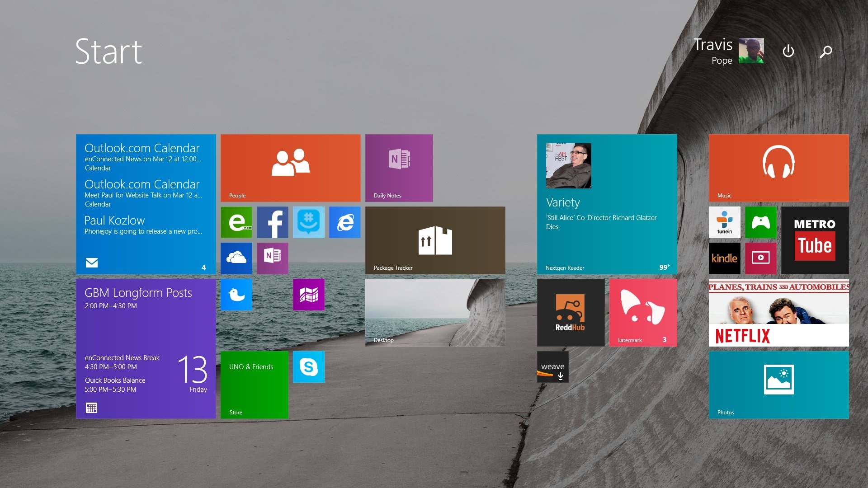
Task: Click the Travis Pope account picture
Action: click(x=751, y=51)
